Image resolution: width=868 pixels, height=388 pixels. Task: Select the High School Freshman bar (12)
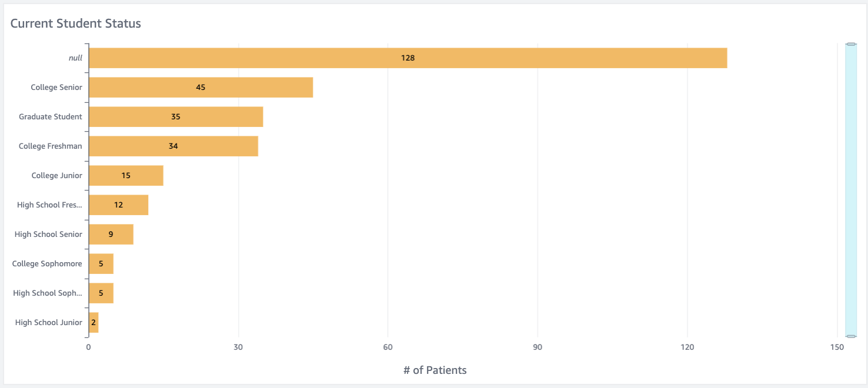pyautogui.click(x=118, y=205)
